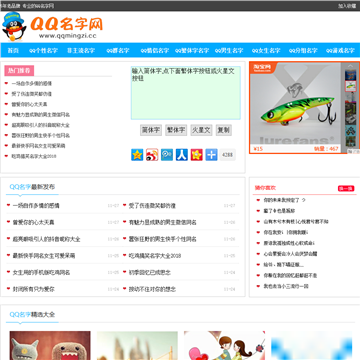The image size is (360, 360).
Task: Open the blue and white pattern thumbnail
Action: click(x=312, y=345)
